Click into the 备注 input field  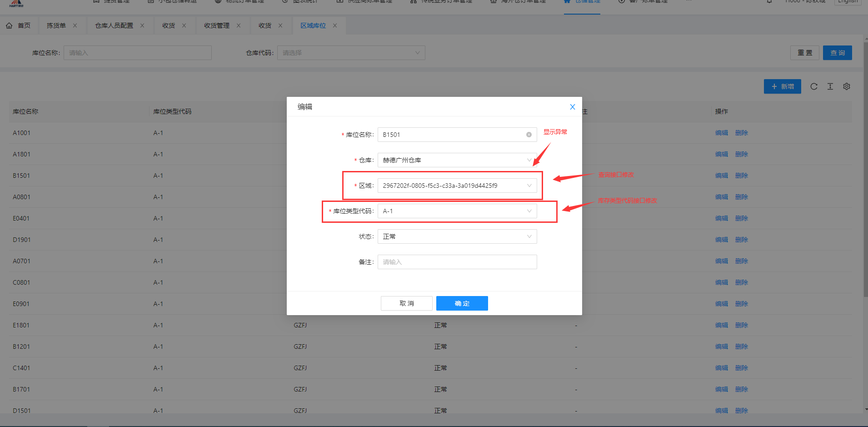point(457,262)
